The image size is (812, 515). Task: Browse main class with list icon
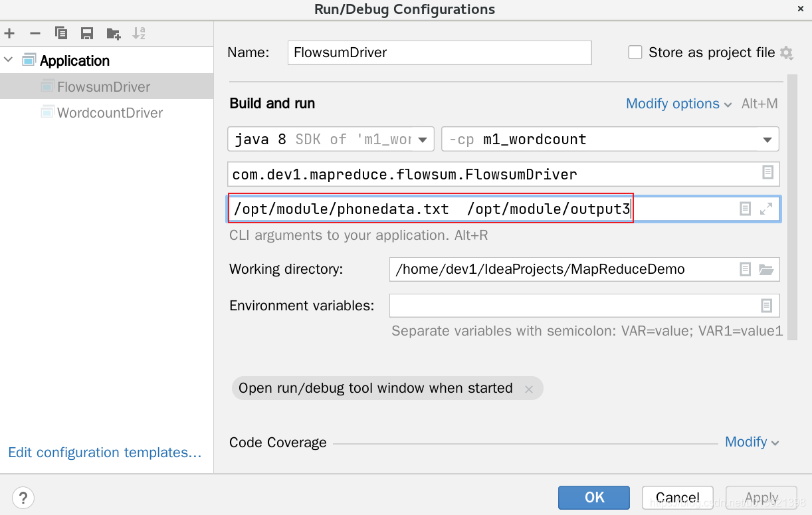pyautogui.click(x=767, y=173)
